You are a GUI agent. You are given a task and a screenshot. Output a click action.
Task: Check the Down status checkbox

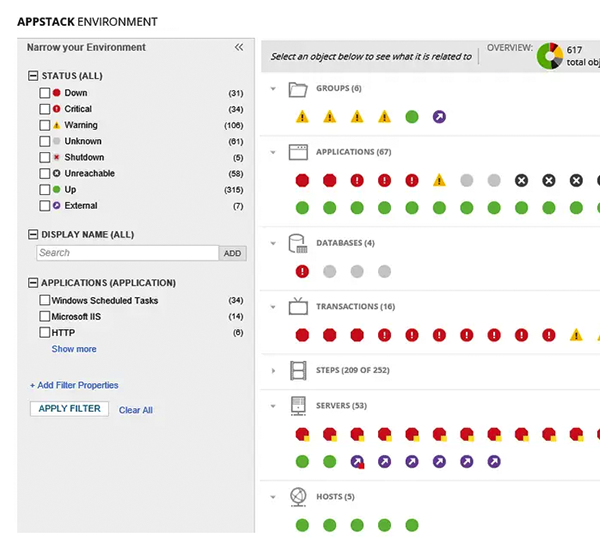45,93
